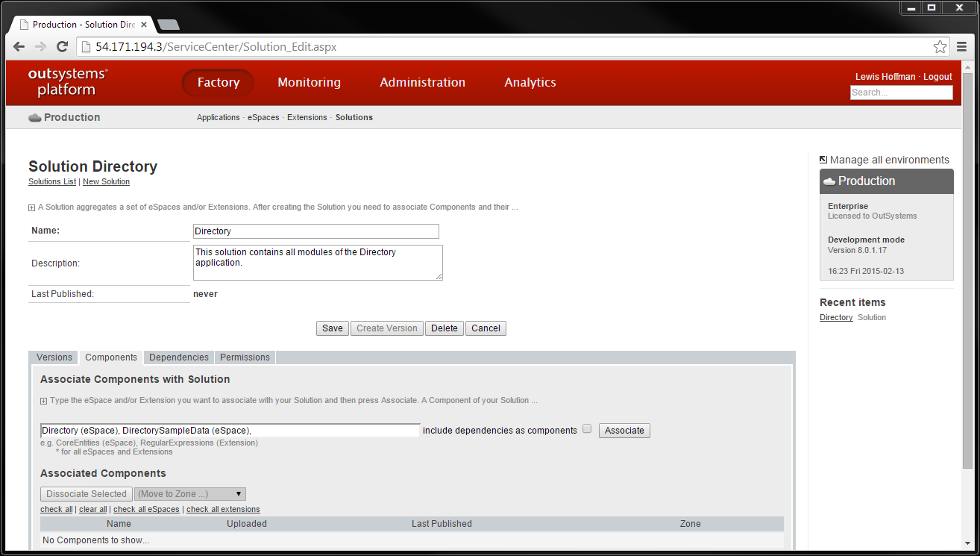Image resolution: width=980 pixels, height=556 pixels.
Task: Click check all eSpaces link
Action: point(146,509)
